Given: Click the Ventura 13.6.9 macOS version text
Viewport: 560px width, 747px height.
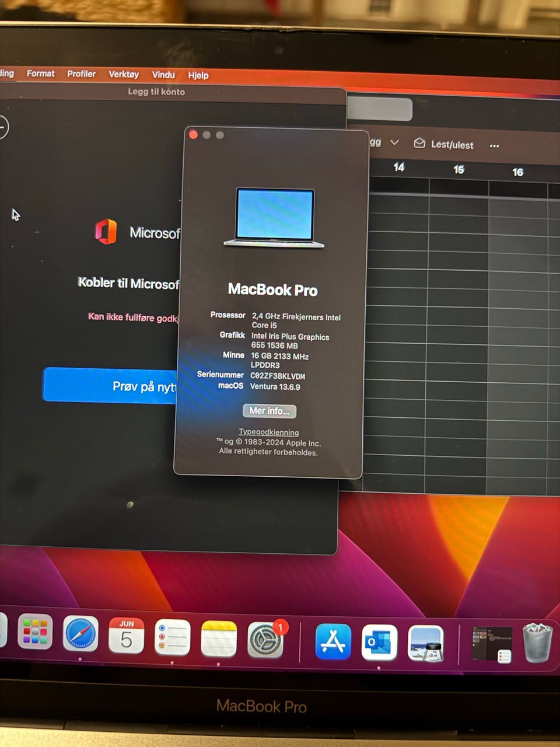Looking at the screenshot, I should point(275,387).
